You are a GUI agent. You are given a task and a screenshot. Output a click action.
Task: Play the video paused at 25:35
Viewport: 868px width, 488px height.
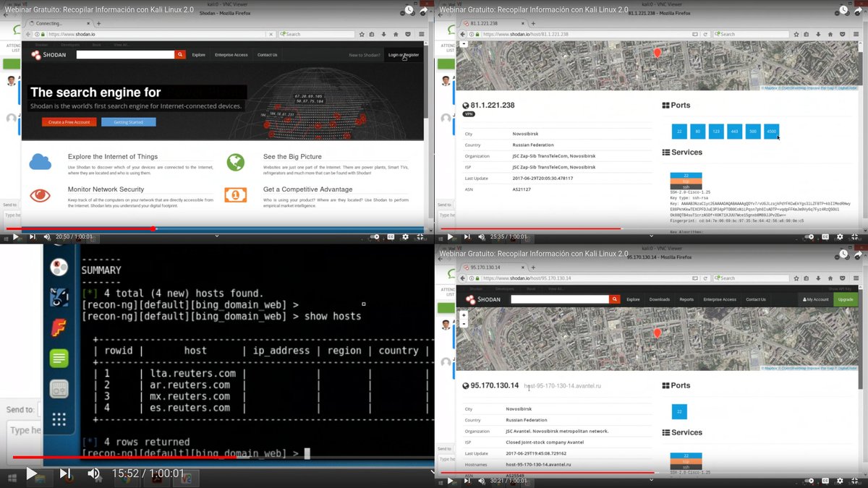click(450, 236)
